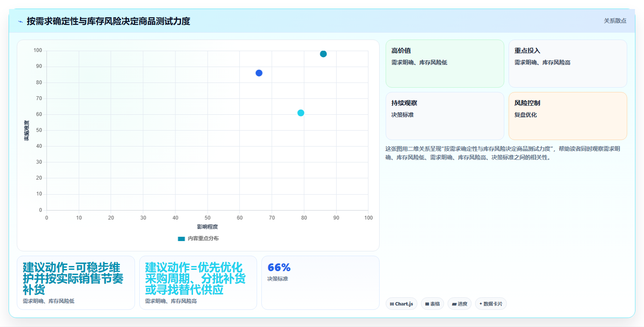Open the 风险控制 quadrant card

pyautogui.click(x=567, y=116)
